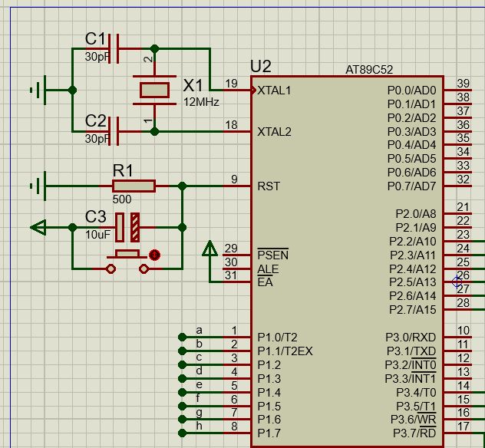
Task: Click the C1 reference label
Action: pyautogui.click(x=95, y=39)
